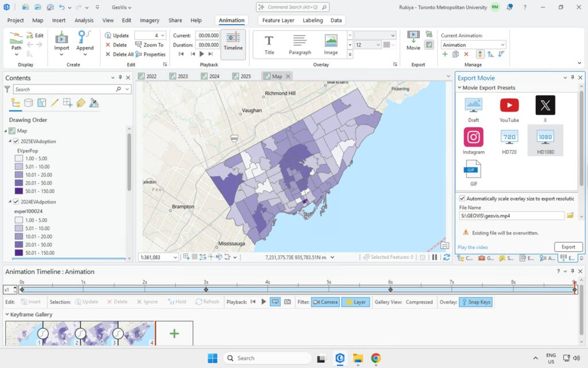
Task: Add a new keyframe in gallery
Action: [x=174, y=333]
